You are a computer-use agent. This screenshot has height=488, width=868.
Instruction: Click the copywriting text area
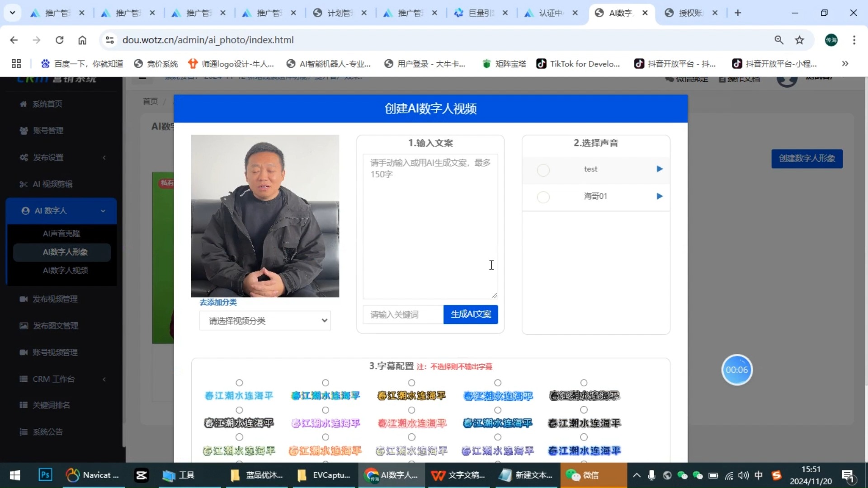tap(430, 226)
